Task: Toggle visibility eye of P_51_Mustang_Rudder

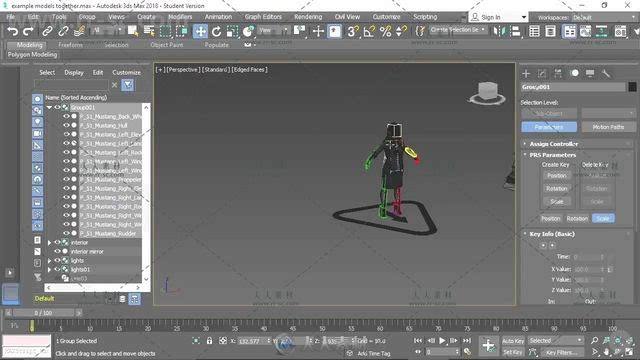Action: coord(66,233)
